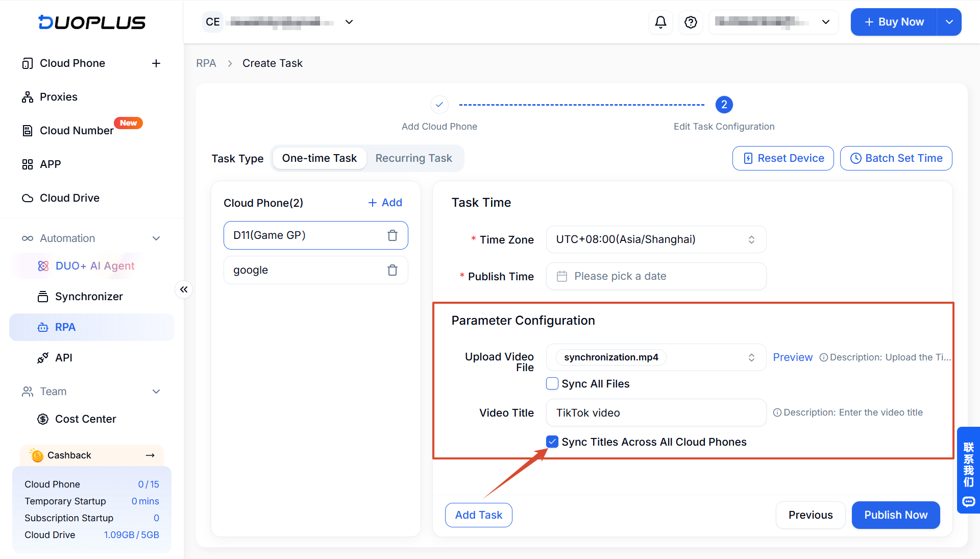This screenshot has width=980, height=559.
Task: Go to RPA breadcrumb link
Action: (206, 63)
